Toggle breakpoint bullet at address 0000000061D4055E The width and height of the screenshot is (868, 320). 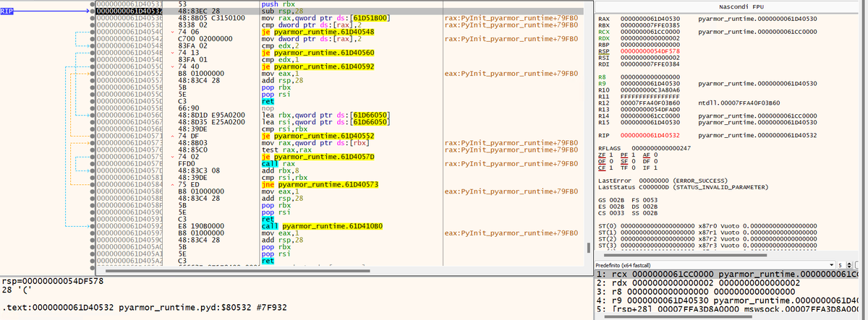tap(93, 108)
